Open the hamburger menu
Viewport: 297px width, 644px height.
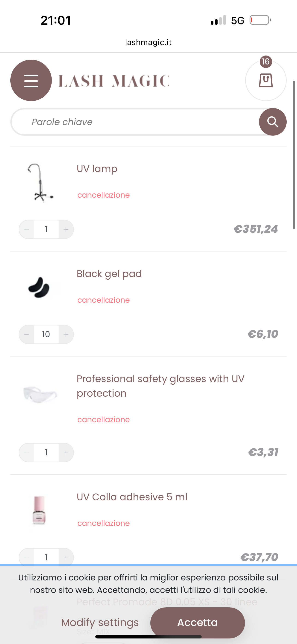click(x=31, y=81)
